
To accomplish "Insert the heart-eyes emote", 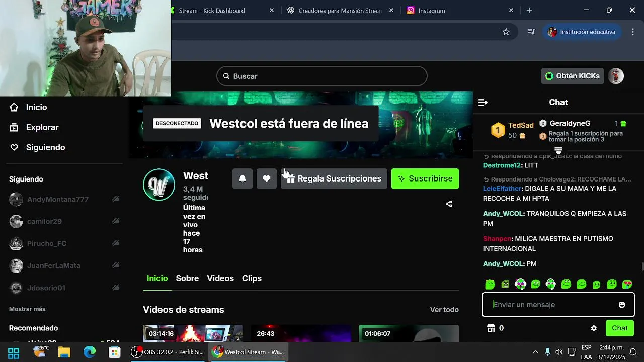I will tap(627, 284).
